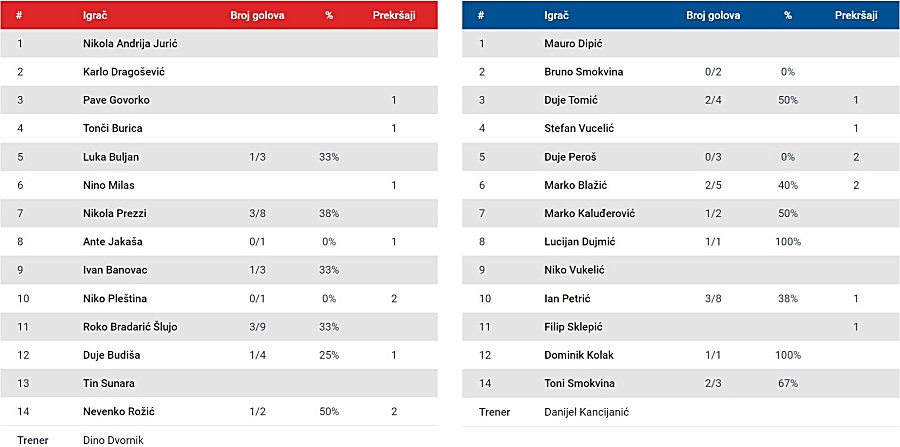Select Roko Bradarić Šlujo row
This screenshot has width=900, height=447.
click(219, 327)
